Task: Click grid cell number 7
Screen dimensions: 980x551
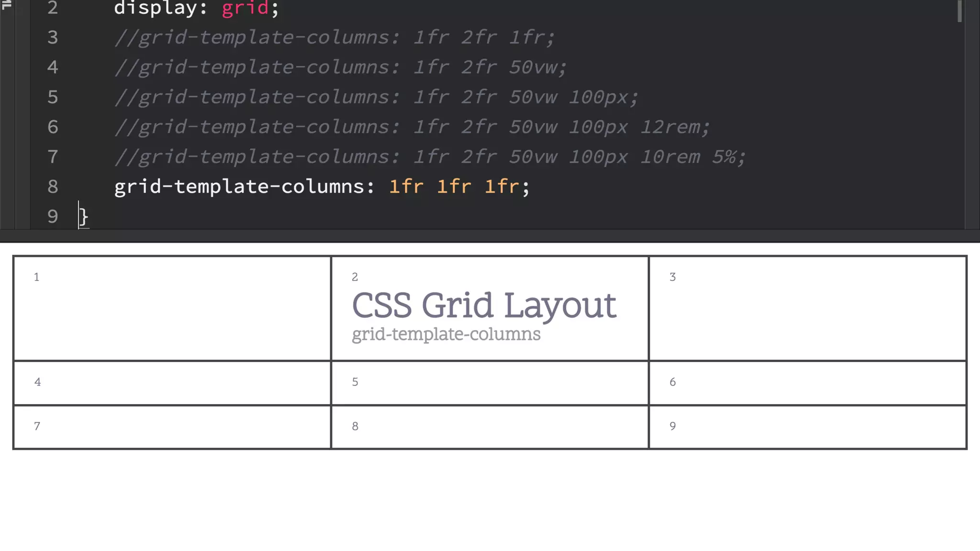Action: coord(172,427)
